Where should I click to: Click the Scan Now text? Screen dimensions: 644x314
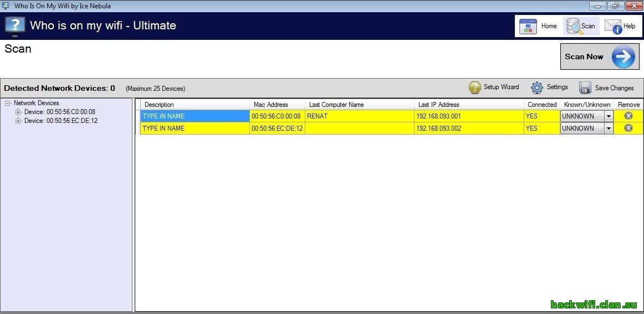[584, 56]
